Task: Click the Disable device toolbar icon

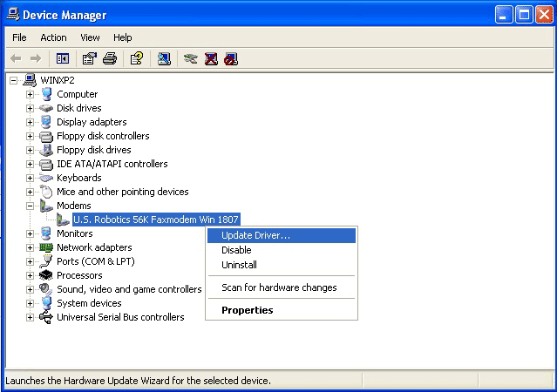Action: (x=230, y=58)
